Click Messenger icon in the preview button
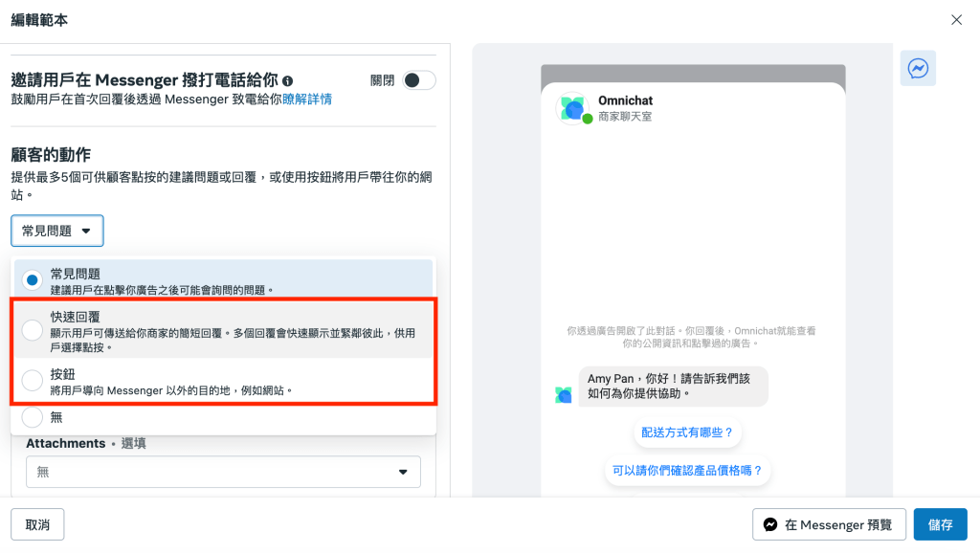This screenshot has width=980, height=553. pos(770,524)
